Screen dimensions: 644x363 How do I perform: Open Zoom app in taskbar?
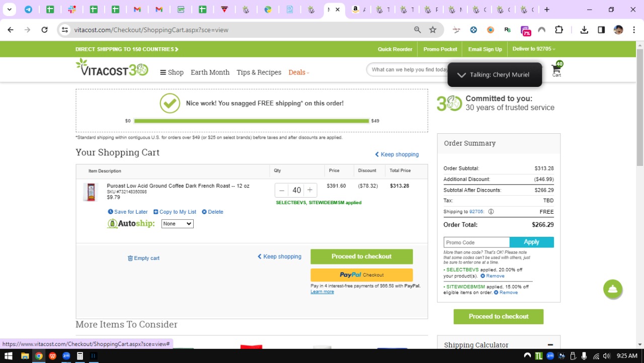66,356
